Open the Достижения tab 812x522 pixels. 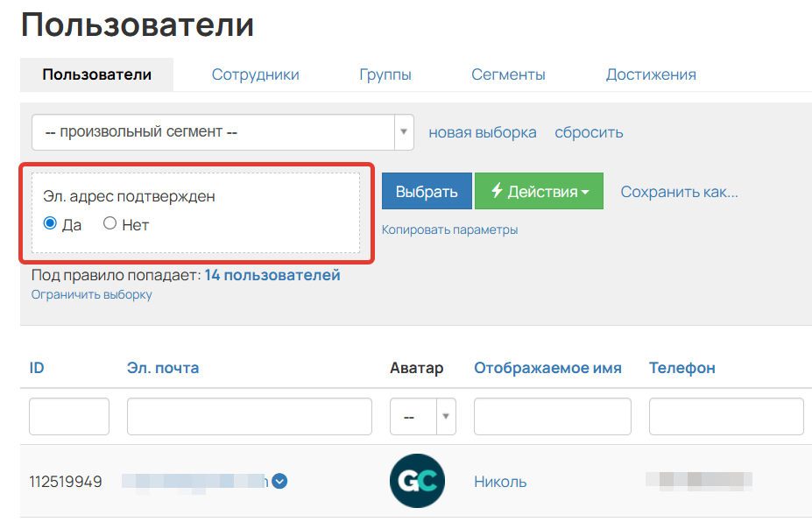pos(651,74)
